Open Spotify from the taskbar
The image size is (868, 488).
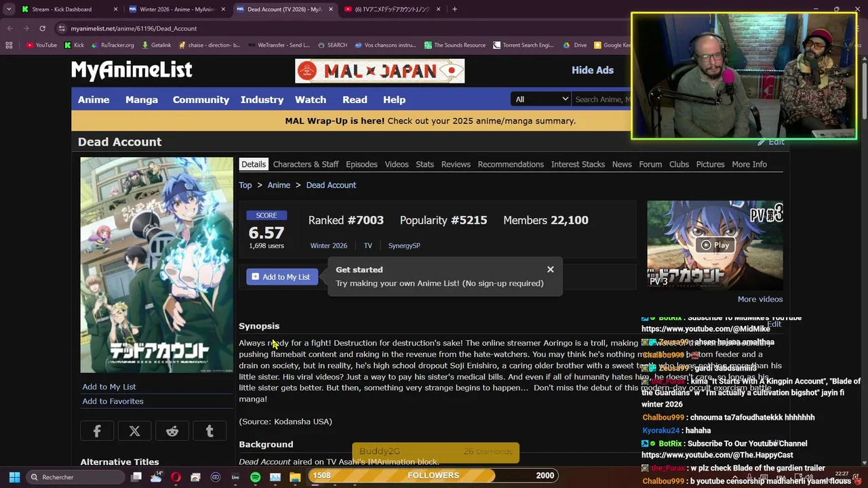(x=255, y=477)
